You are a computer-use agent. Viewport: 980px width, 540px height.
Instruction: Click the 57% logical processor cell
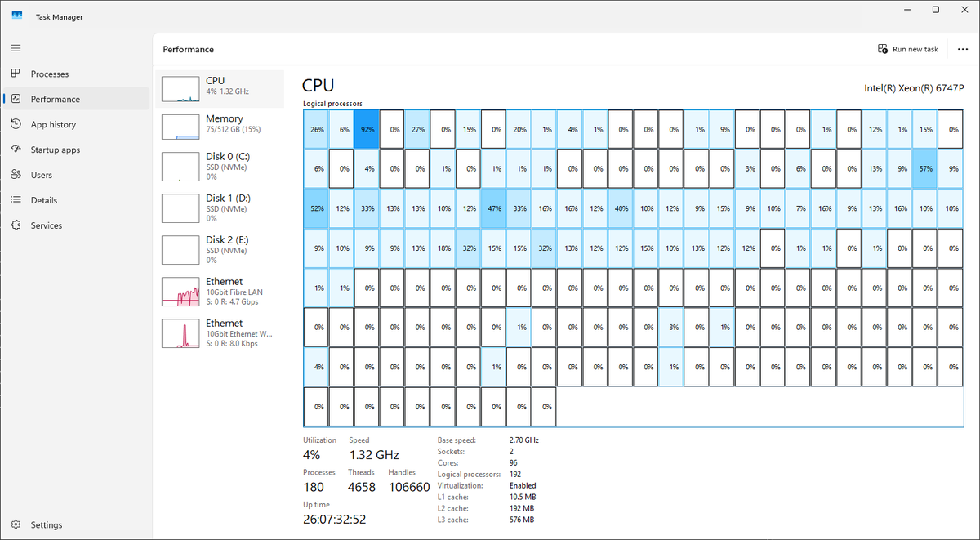926,169
